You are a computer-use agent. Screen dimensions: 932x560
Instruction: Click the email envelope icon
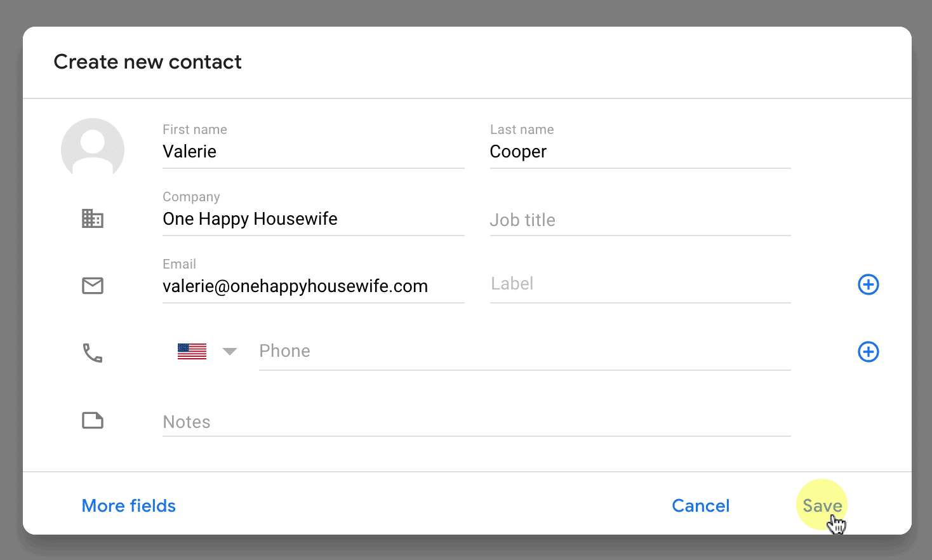[x=93, y=286]
